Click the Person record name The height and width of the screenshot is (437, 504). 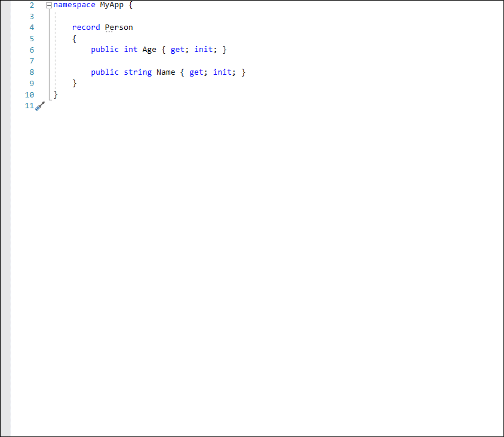119,27
